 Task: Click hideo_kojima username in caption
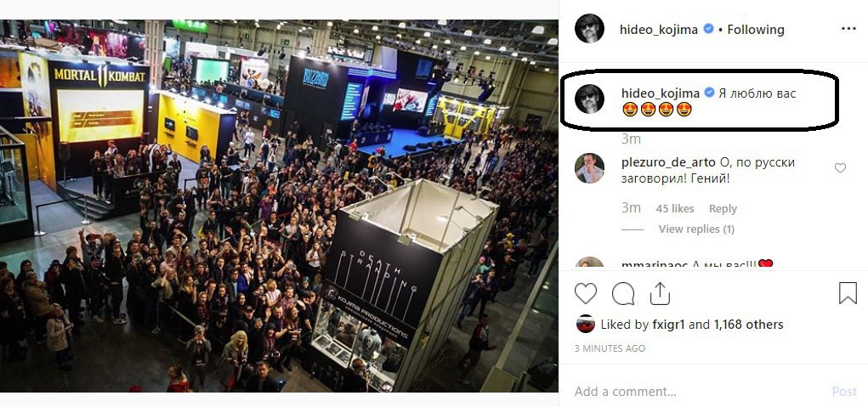pyautogui.click(x=661, y=93)
